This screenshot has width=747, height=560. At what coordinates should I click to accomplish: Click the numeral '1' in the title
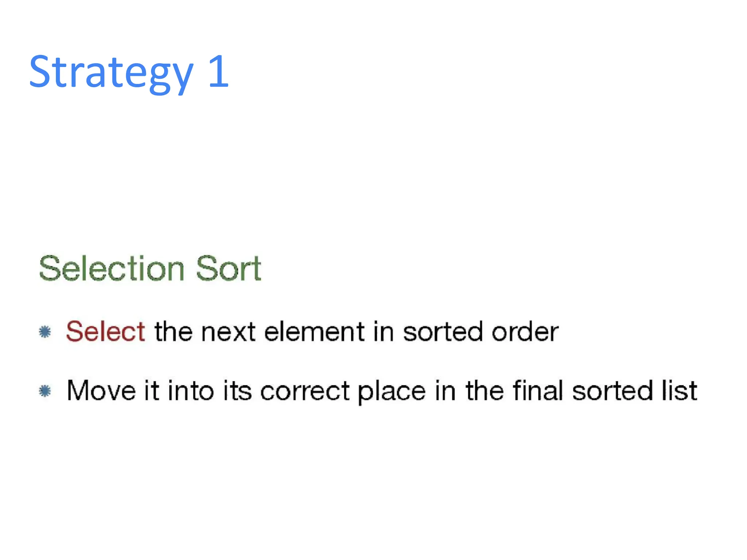218,71
